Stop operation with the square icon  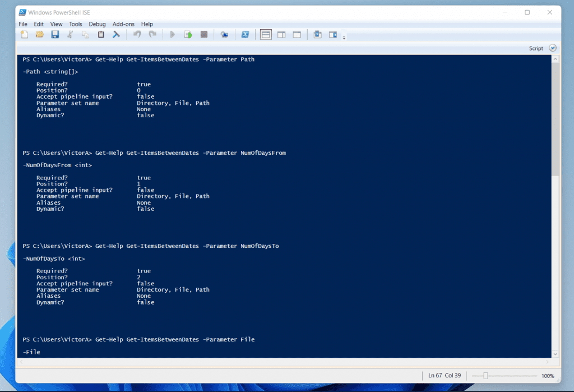click(204, 34)
